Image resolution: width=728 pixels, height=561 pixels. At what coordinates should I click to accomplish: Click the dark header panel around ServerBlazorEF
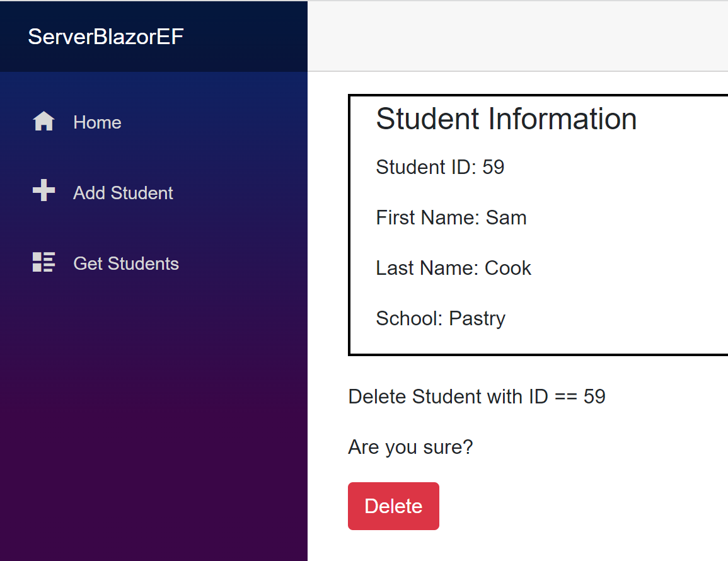(x=153, y=36)
